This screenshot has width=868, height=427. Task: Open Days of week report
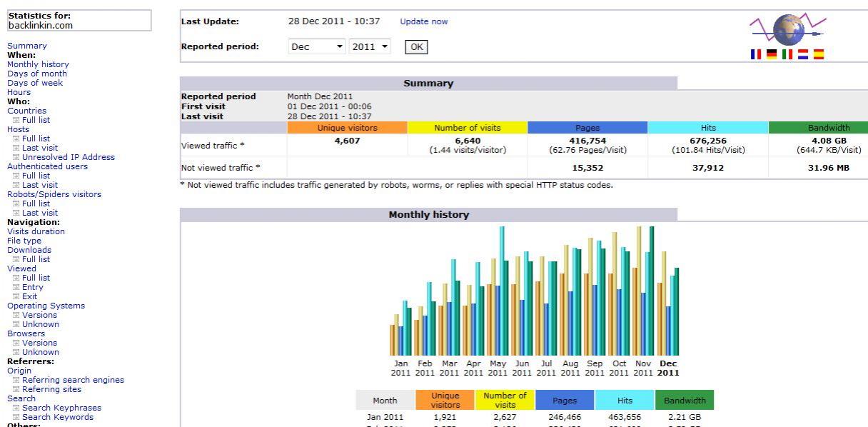[x=35, y=83]
